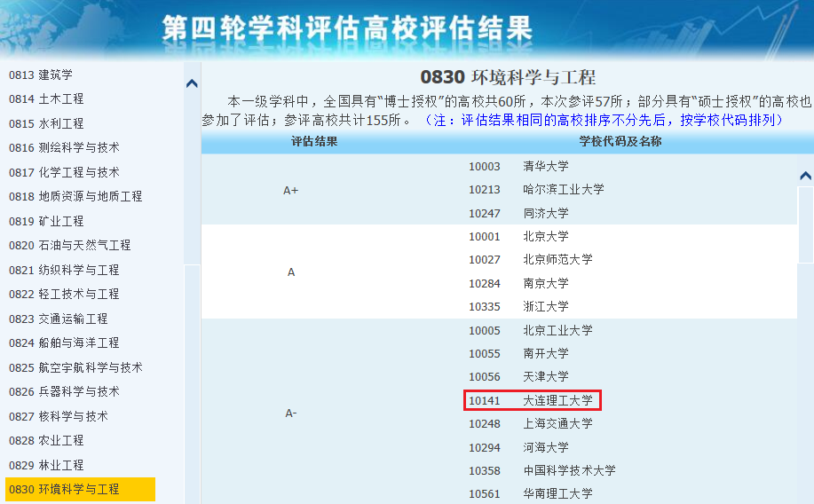Click 北京大学 entry
Viewport: 814px width, 504px height.
[x=546, y=236]
